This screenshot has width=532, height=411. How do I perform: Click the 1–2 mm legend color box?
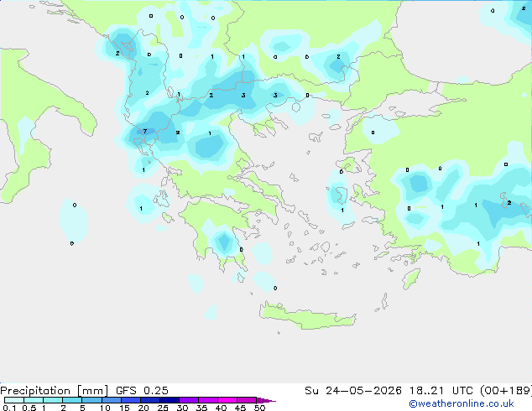53,400
